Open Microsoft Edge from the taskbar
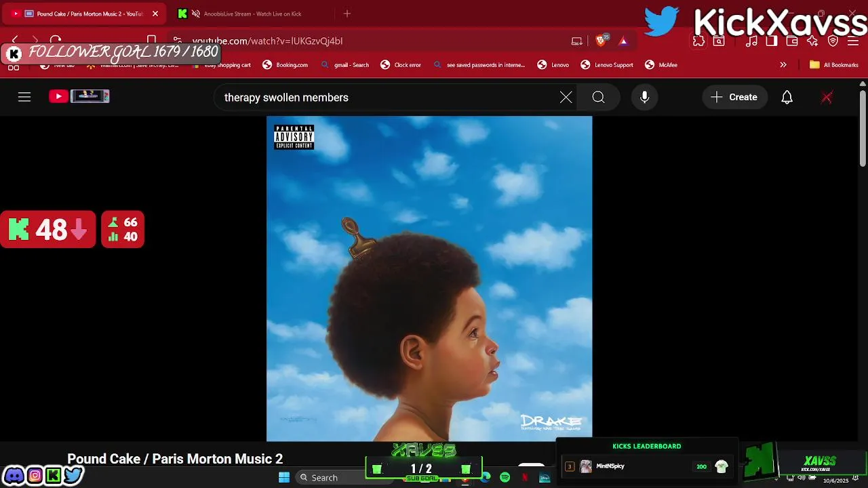The image size is (868, 488). tap(486, 477)
